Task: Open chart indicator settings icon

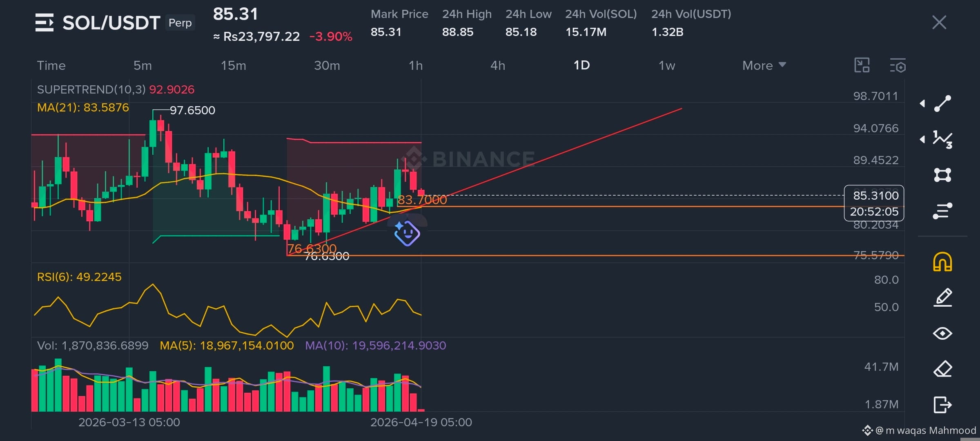Action: 898,65
